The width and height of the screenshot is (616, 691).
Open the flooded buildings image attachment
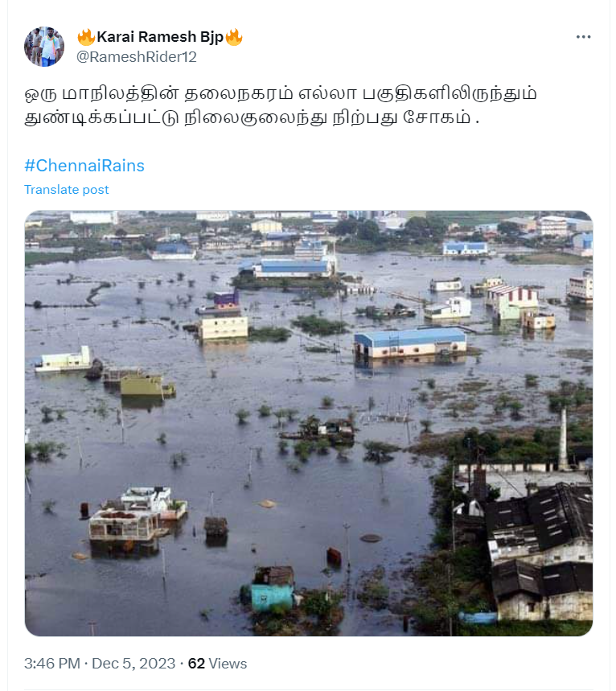coord(308,422)
